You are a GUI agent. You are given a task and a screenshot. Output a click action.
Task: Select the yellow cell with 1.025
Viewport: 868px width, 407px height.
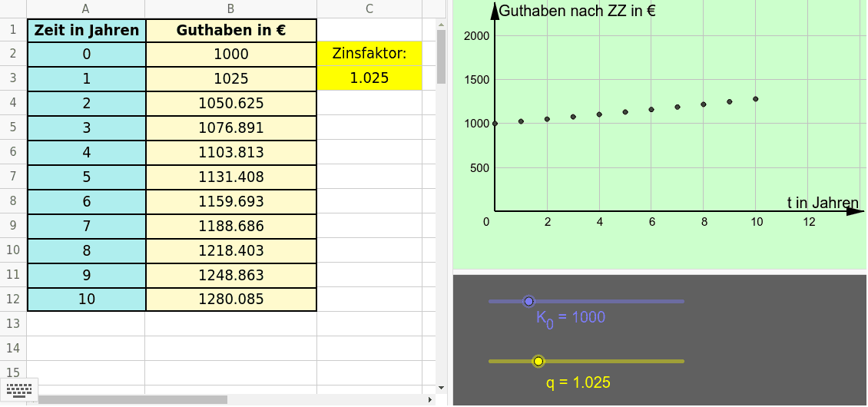pos(369,78)
